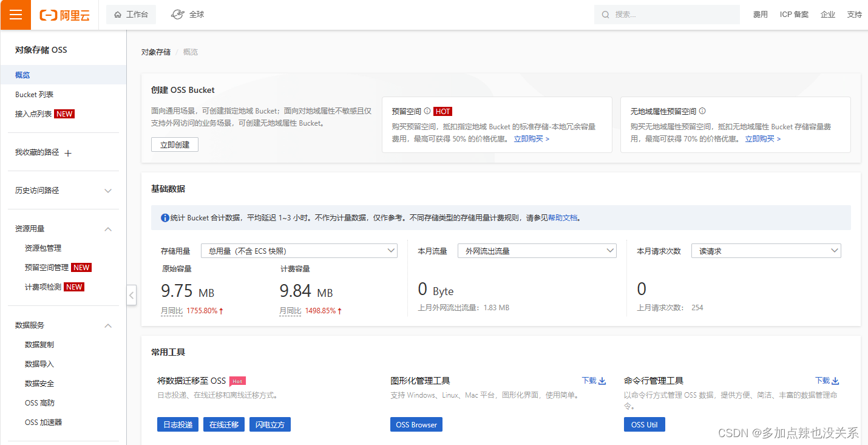This screenshot has width=868, height=445.
Task: Click into the 搜索 input field
Action: click(667, 15)
